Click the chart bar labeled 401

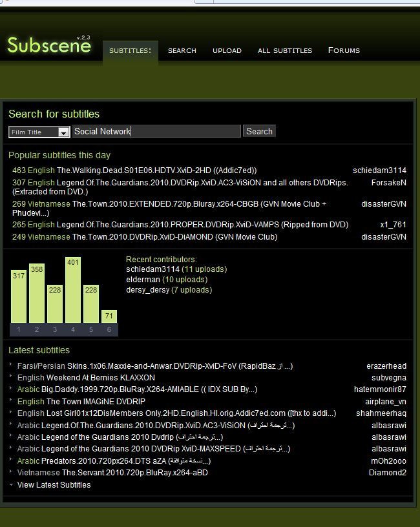[73, 290]
